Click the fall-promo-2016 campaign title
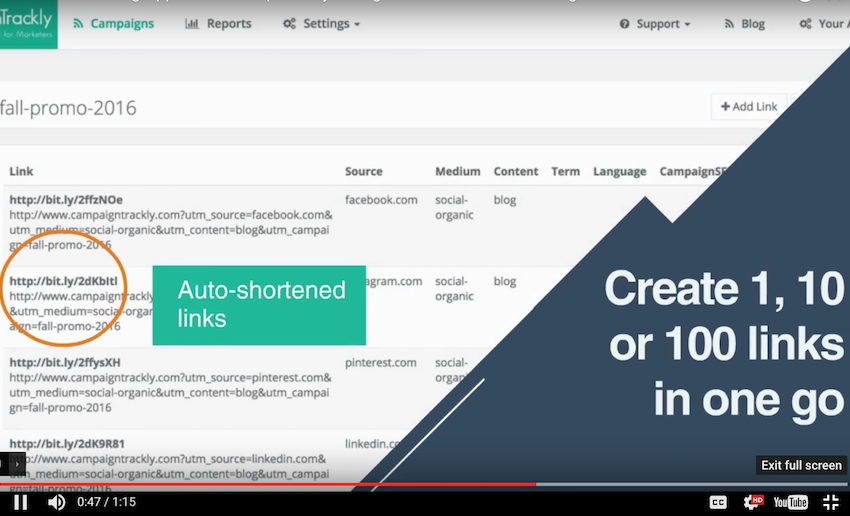The width and height of the screenshot is (850, 516). click(68, 108)
